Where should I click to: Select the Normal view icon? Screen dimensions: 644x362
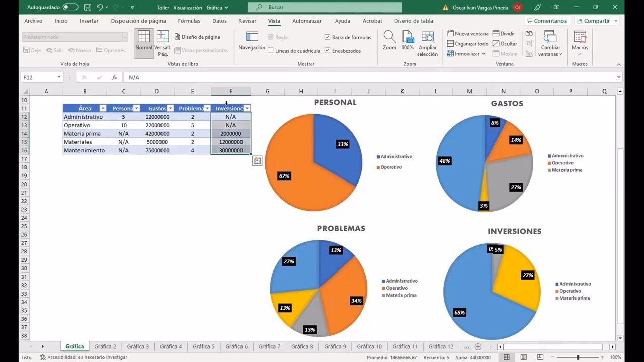144,43
